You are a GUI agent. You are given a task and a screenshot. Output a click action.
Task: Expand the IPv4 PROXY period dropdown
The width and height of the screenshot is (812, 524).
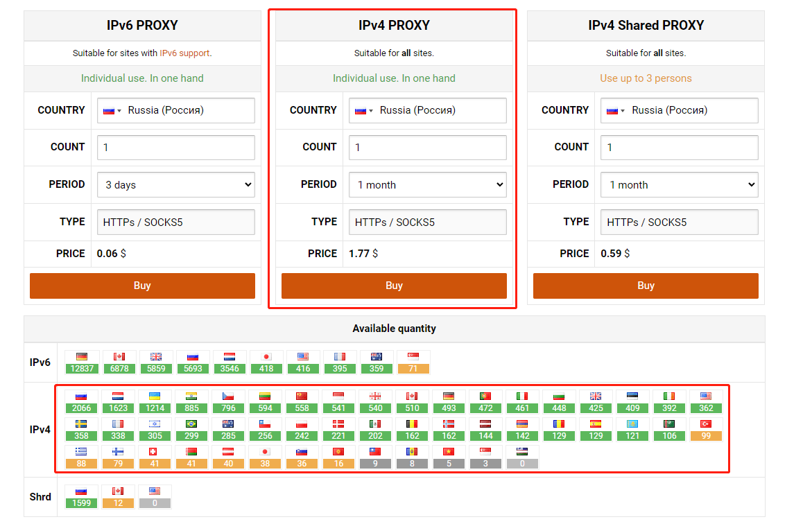click(x=428, y=185)
